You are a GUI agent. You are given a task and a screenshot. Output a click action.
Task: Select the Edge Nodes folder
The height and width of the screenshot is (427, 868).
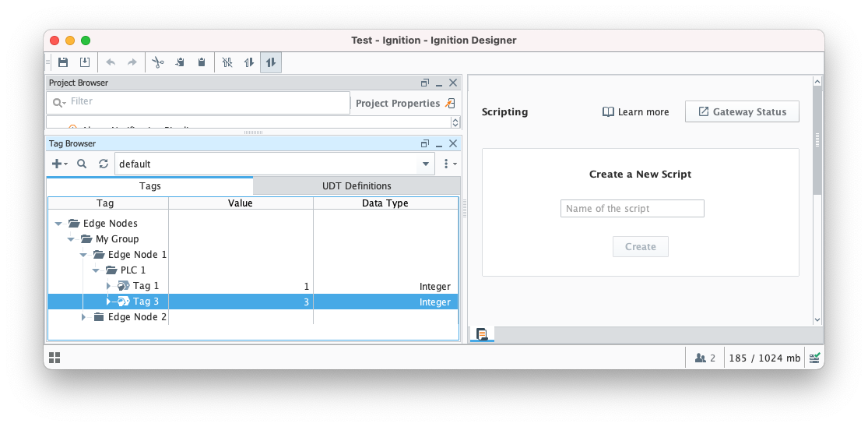pos(103,224)
